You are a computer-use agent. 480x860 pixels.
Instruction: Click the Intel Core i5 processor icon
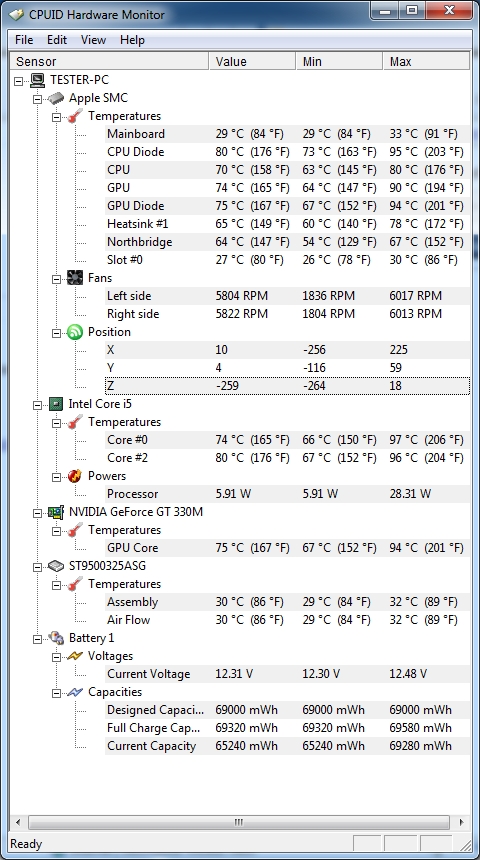(x=56, y=404)
